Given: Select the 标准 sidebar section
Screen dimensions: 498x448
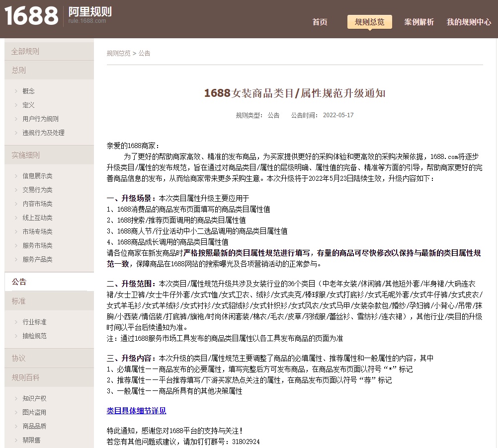Looking at the screenshot, I should 49,301.
